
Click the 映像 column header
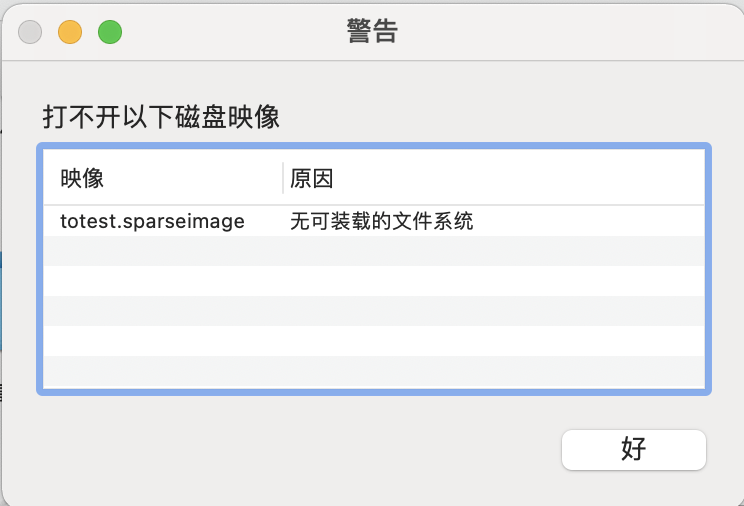pos(82,179)
